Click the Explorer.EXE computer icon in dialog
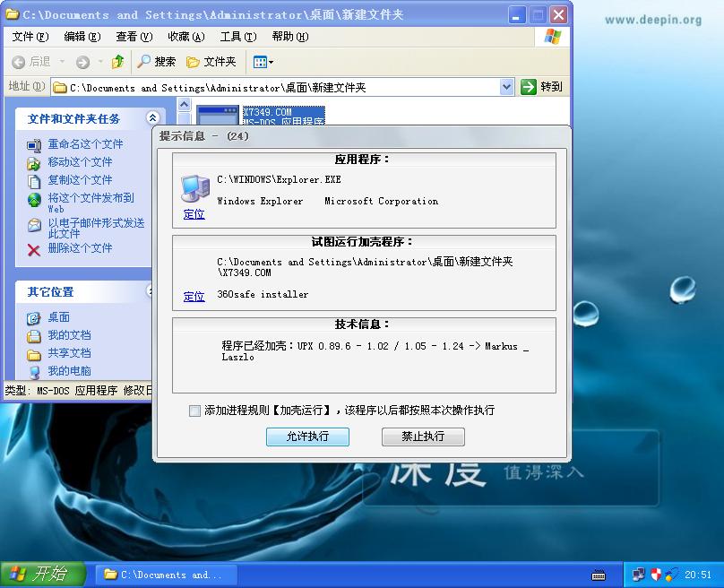724x588 pixels. point(194,188)
